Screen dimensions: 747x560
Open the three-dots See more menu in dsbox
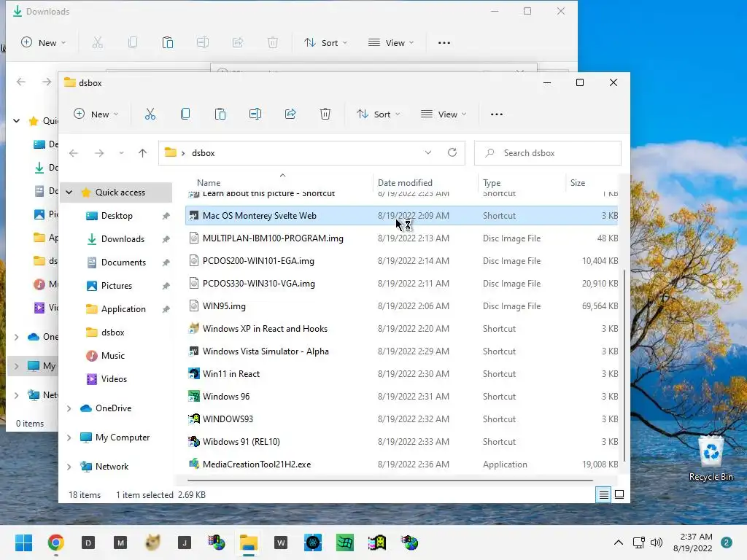coord(497,114)
